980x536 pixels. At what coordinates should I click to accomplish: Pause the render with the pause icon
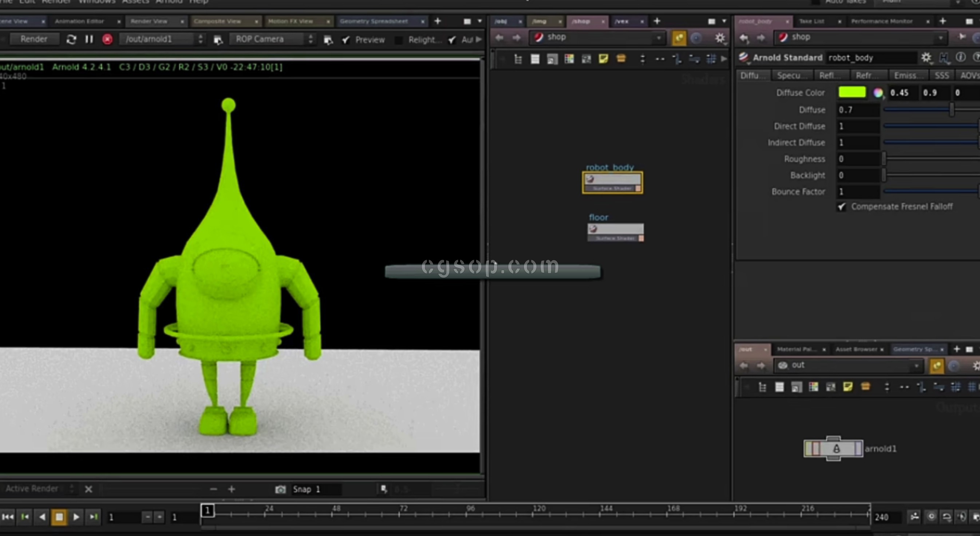pos(89,39)
